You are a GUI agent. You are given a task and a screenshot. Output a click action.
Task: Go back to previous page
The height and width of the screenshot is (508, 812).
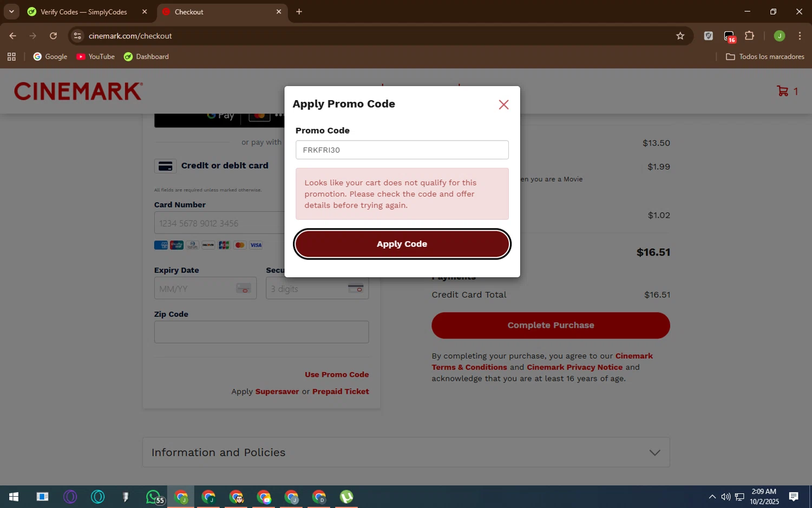tap(12, 36)
